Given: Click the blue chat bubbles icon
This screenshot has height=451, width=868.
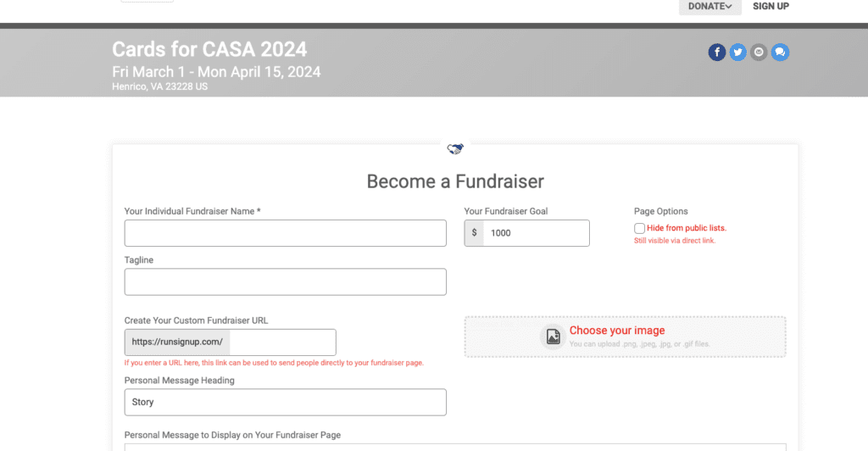Looking at the screenshot, I should coord(781,53).
